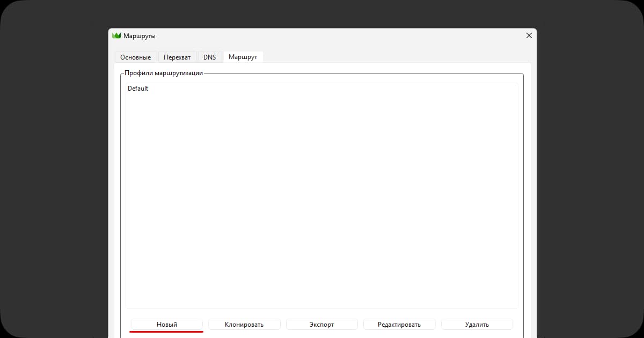Click the Профили маршрутизации group label
This screenshot has height=338, width=644.
tap(164, 73)
